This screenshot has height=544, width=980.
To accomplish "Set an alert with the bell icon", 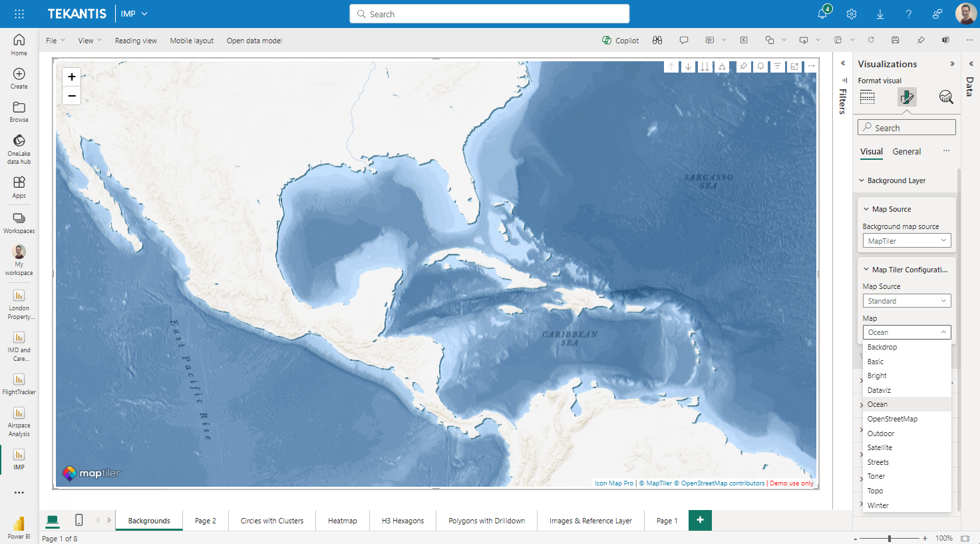I will [760, 66].
